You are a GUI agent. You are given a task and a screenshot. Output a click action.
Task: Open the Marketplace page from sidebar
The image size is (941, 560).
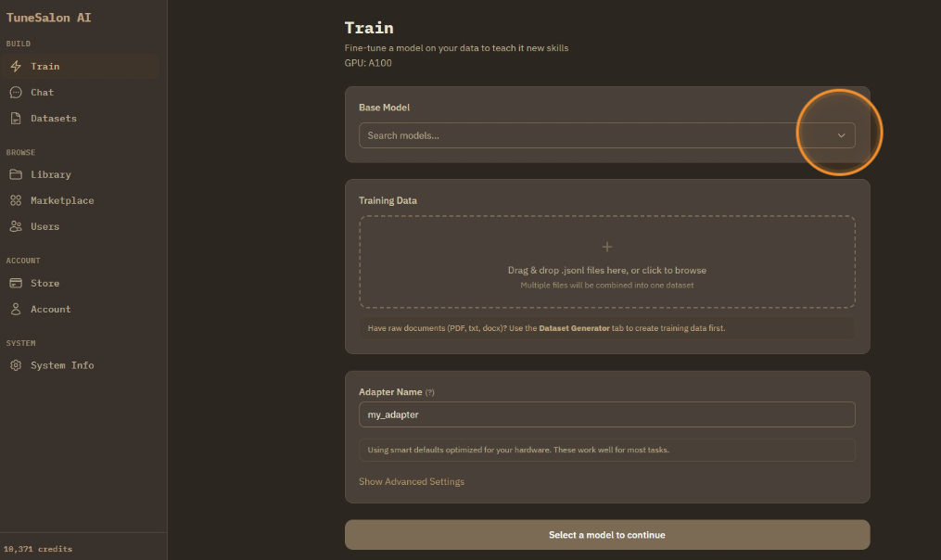tap(62, 200)
